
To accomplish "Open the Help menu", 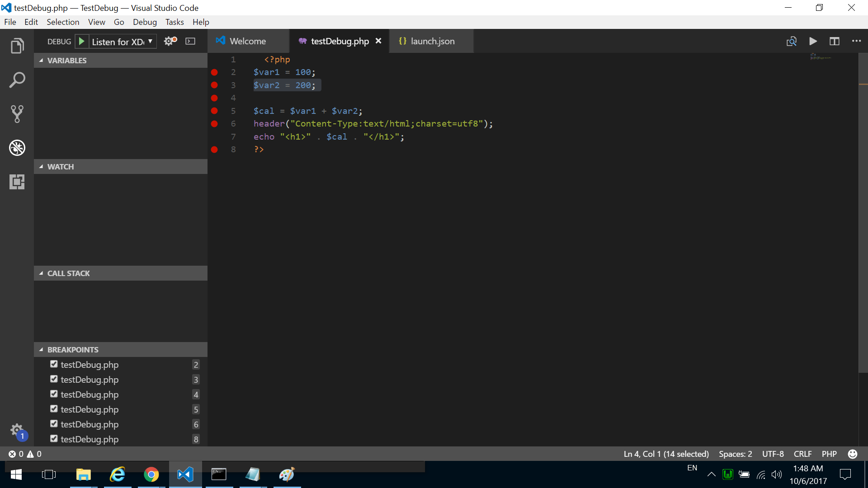I will [x=201, y=22].
